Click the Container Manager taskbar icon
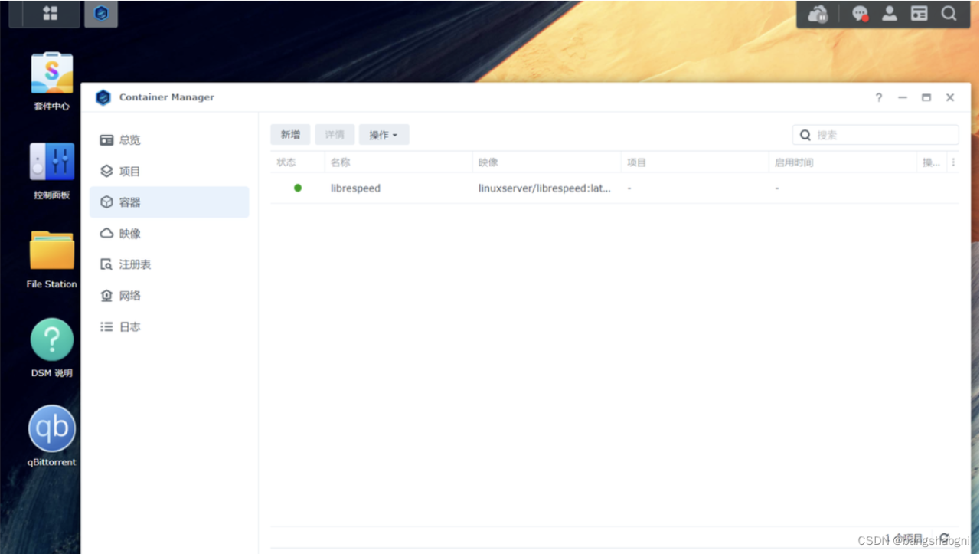980x554 pixels. click(x=101, y=14)
